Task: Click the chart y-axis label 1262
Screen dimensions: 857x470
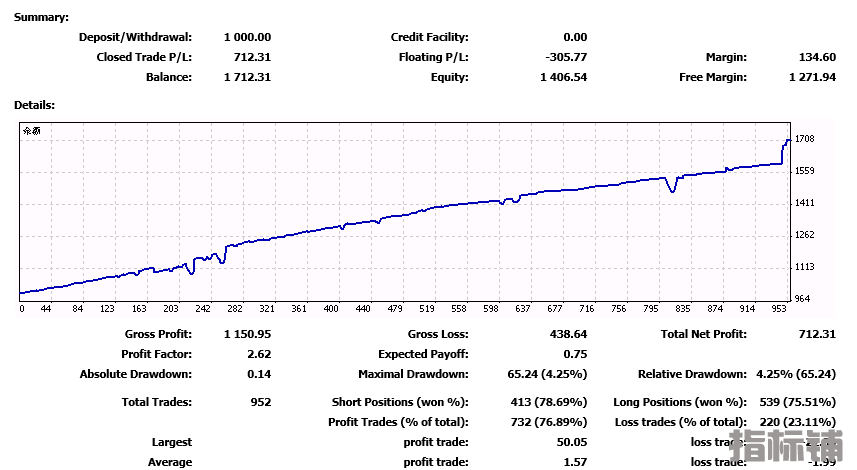Action: tap(805, 235)
